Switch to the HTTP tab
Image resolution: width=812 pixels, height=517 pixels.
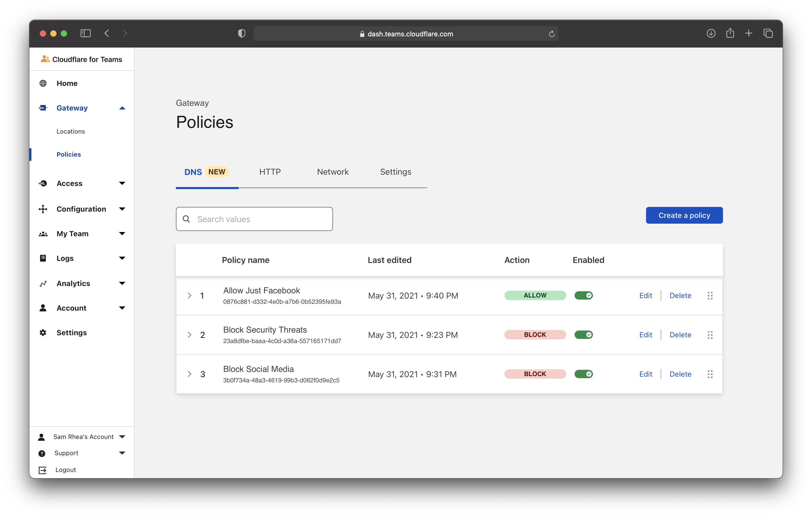pyautogui.click(x=270, y=172)
